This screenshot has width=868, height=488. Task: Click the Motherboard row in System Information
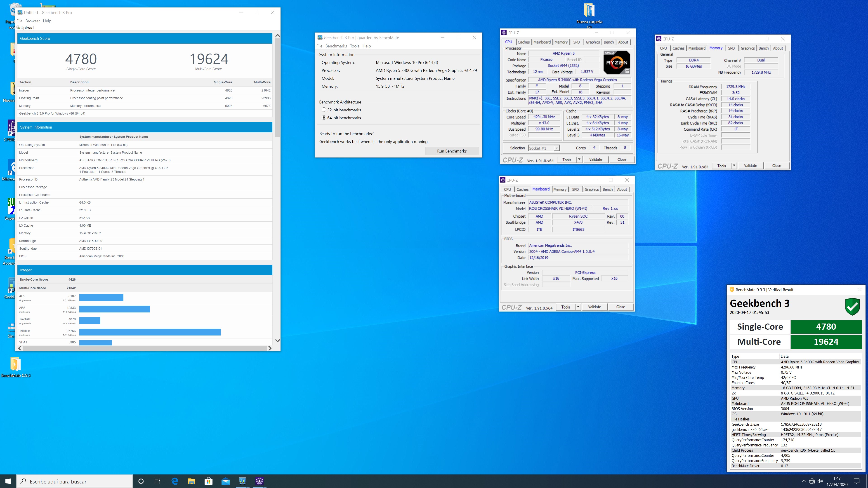pos(145,160)
